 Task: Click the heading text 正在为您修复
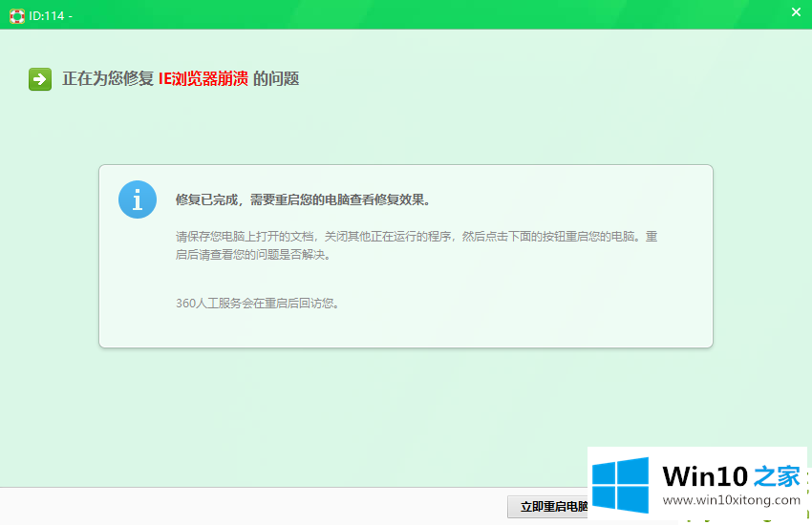point(108,78)
